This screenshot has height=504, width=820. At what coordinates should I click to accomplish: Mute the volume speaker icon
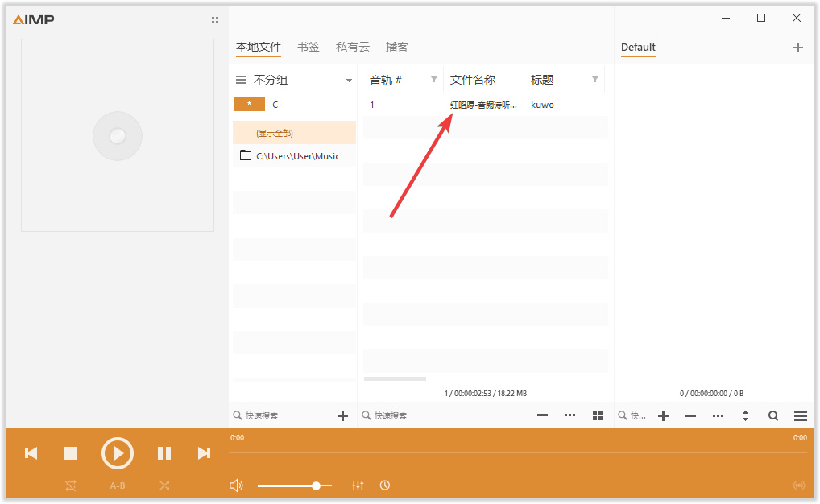pyautogui.click(x=236, y=485)
